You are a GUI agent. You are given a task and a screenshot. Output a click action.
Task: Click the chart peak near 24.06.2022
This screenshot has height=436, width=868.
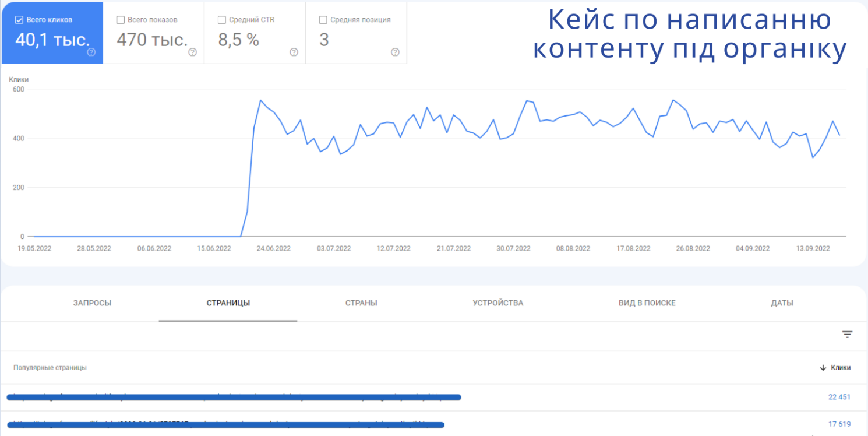pos(260,100)
